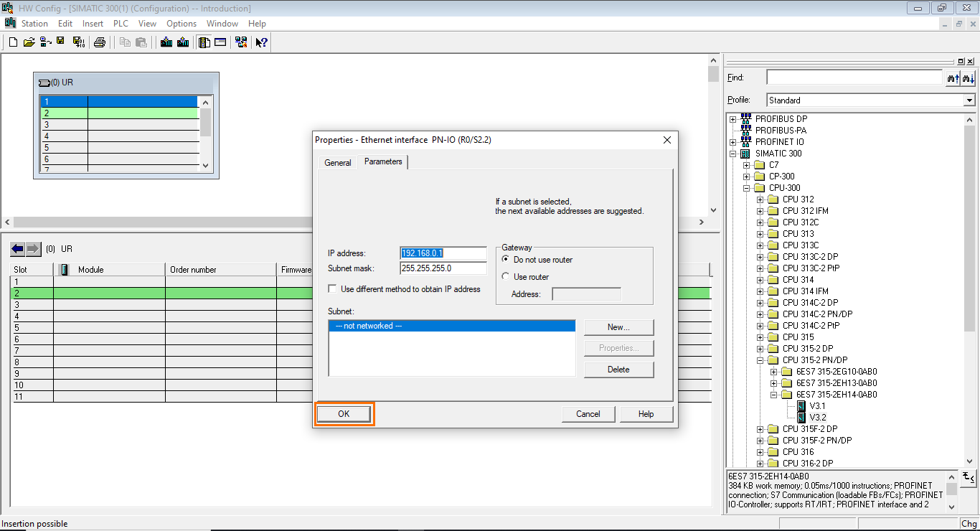Screen dimensions: 980x531
Task: Click the Delete subnet button
Action: pyautogui.click(x=619, y=370)
